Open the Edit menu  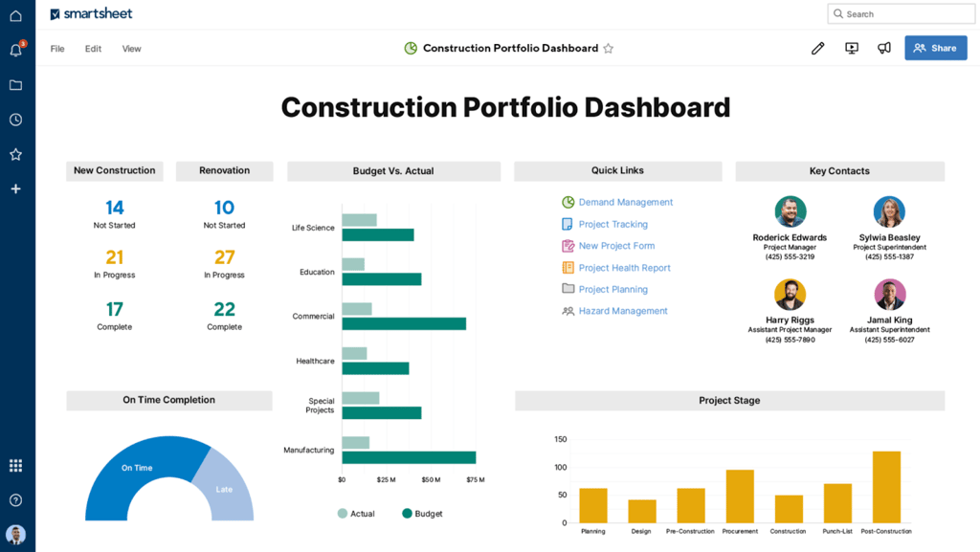click(x=92, y=48)
